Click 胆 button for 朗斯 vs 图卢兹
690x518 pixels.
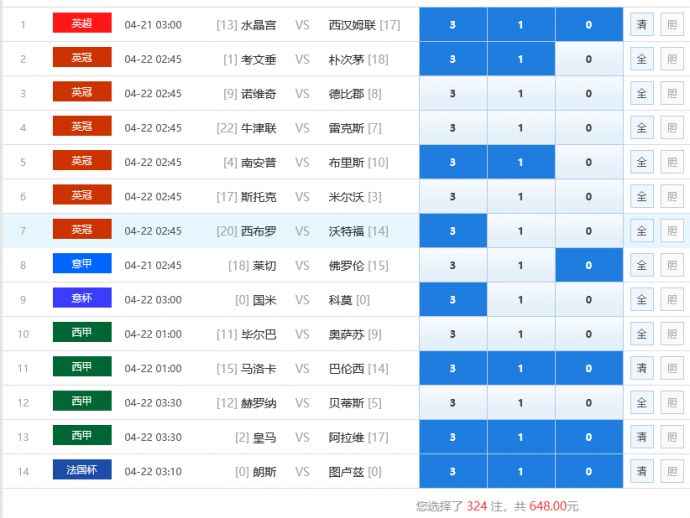point(671,471)
